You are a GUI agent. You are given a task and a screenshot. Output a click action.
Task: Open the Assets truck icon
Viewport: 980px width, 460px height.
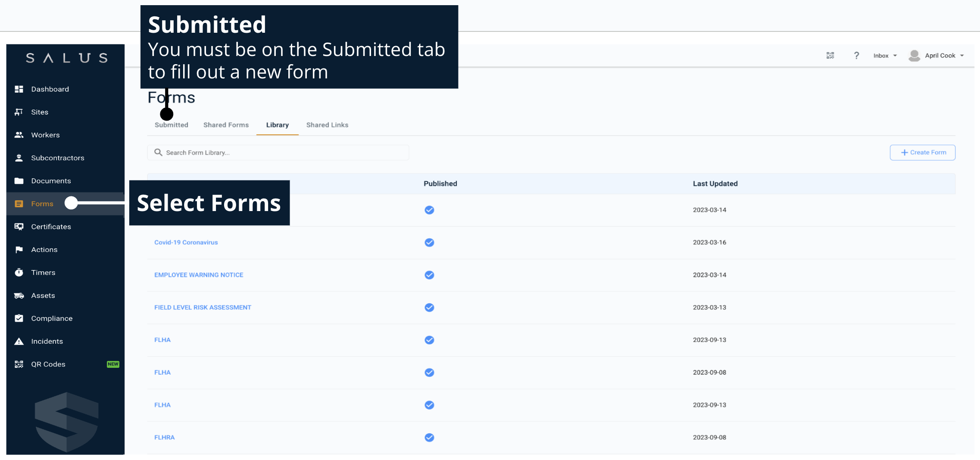click(19, 295)
